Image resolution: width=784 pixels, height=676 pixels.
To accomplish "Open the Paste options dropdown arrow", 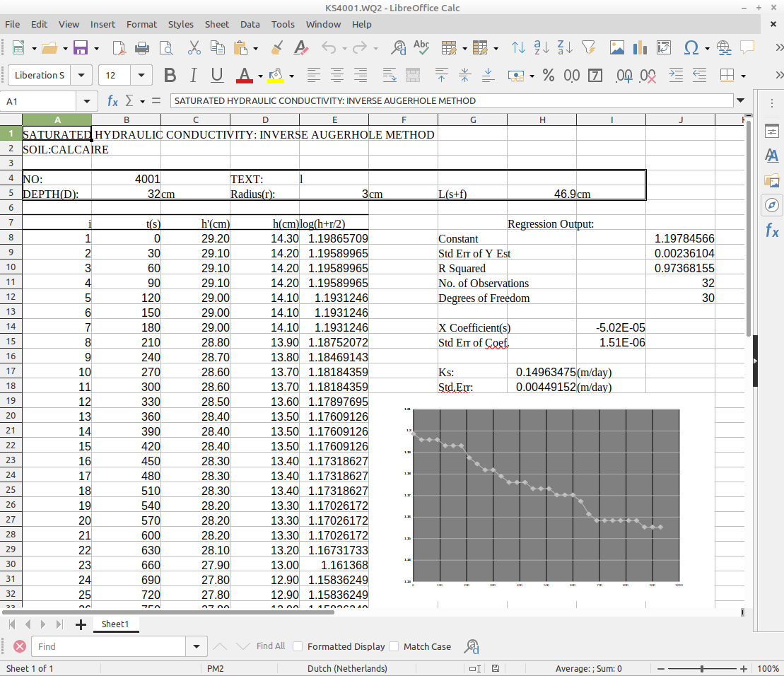I will point(255,49).
